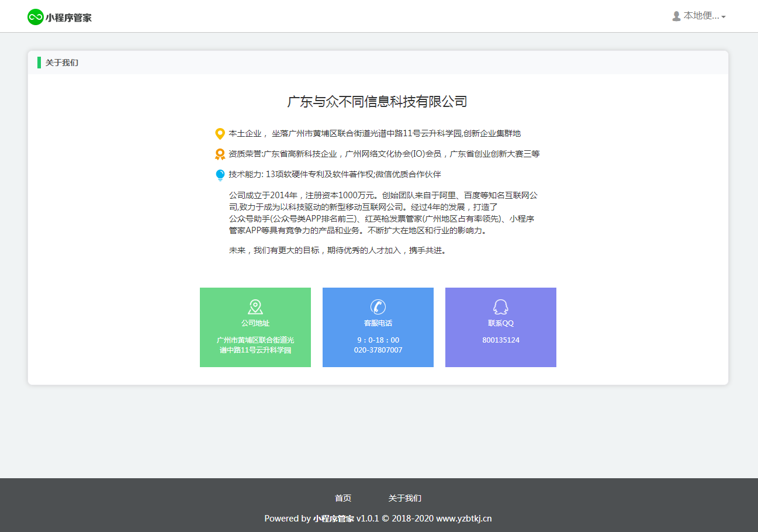
Task: Click the service hours 9：0-18：00
Action: coord(378,340)
